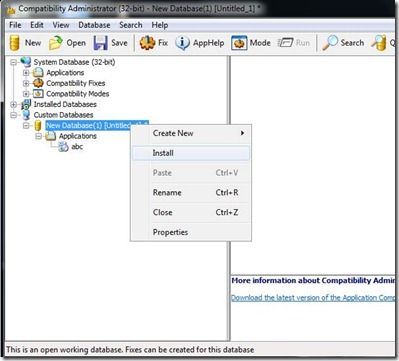The height and width of the screenshot is (361, 399).
Task: Expand the system Applications node
Action: coord(26,73)
